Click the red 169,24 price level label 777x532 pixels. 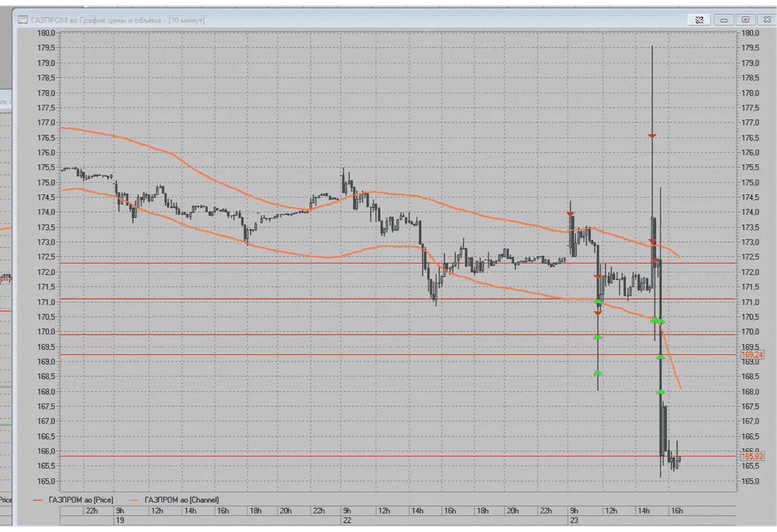(752, 354)
